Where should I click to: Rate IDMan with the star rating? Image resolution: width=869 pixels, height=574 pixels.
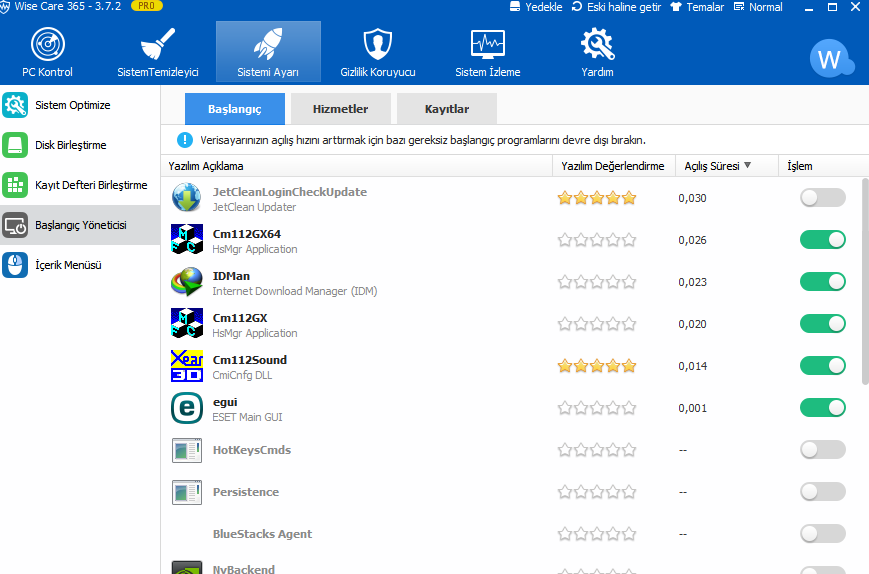[x=597, y=282]
